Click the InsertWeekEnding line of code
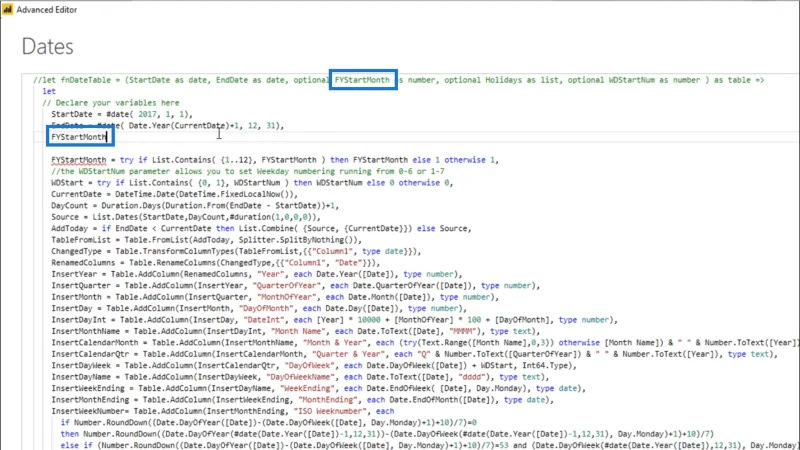Screen dimensions: 800x450 point(318,388)
